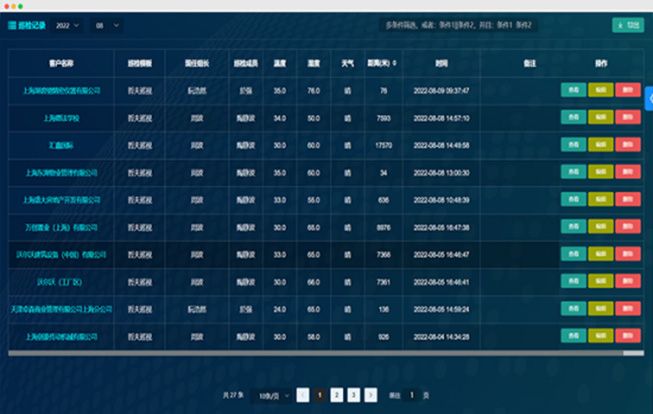Click the export button at top right

tap(627, 24)
